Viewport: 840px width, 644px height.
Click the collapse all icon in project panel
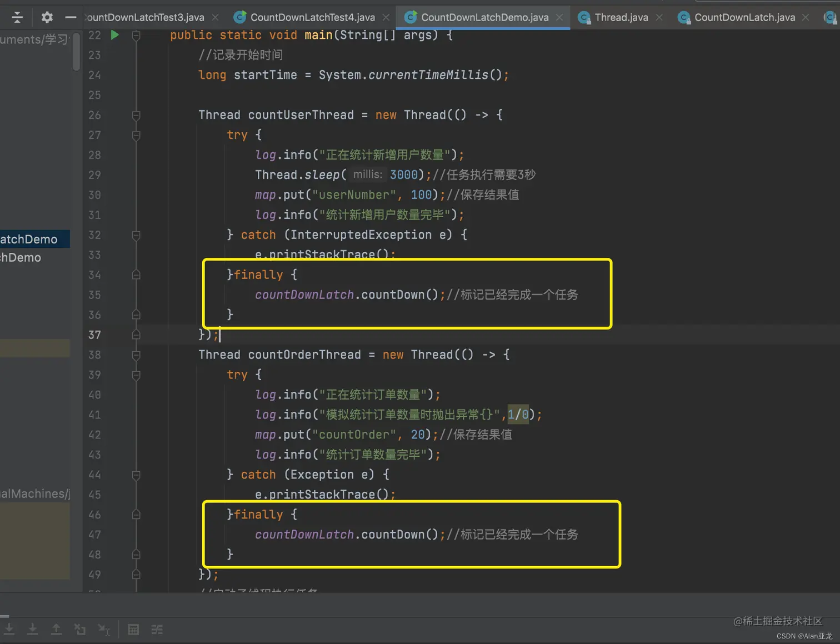17,17
